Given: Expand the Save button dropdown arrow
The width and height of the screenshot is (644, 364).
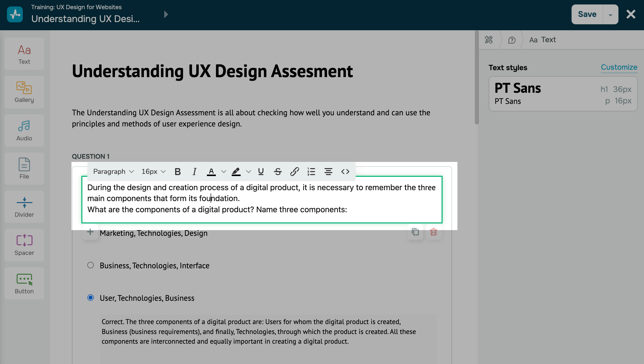Looking at the screenshot, I should (610, 15).
